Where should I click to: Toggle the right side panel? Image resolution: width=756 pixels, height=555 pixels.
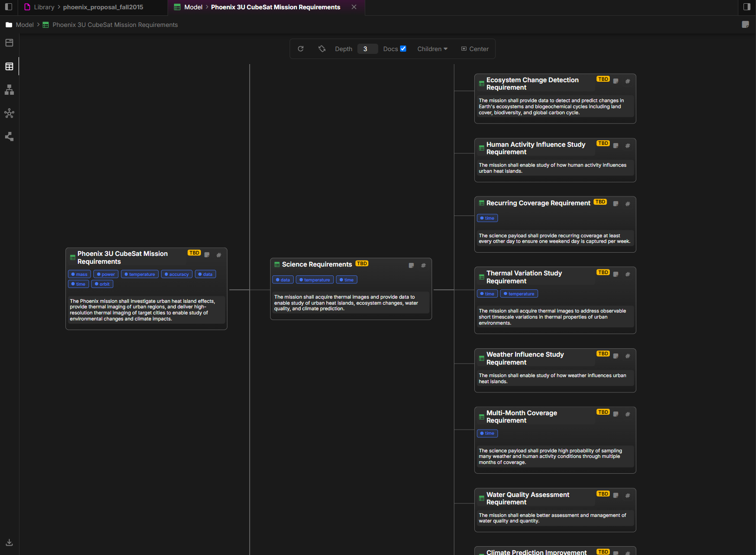tap(747, 7)
